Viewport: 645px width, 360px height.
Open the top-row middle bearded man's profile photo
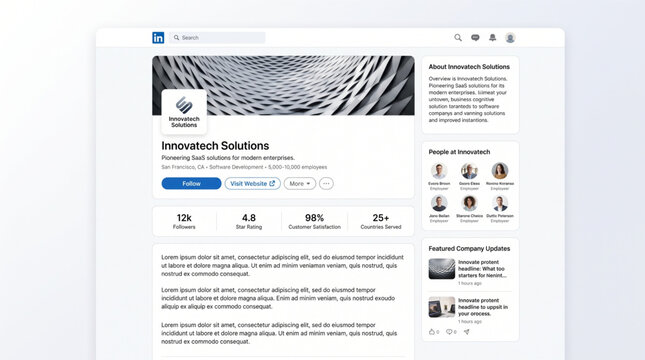469,171
